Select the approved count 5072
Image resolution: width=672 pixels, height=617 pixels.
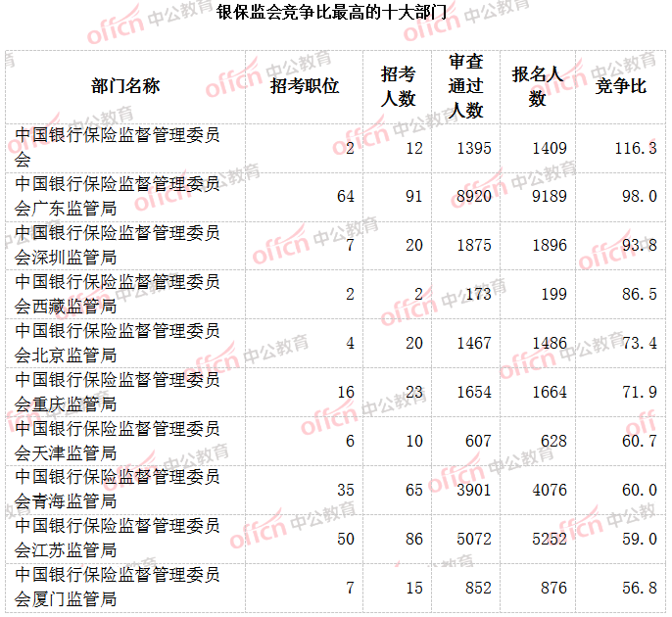[x=474, y=539]
